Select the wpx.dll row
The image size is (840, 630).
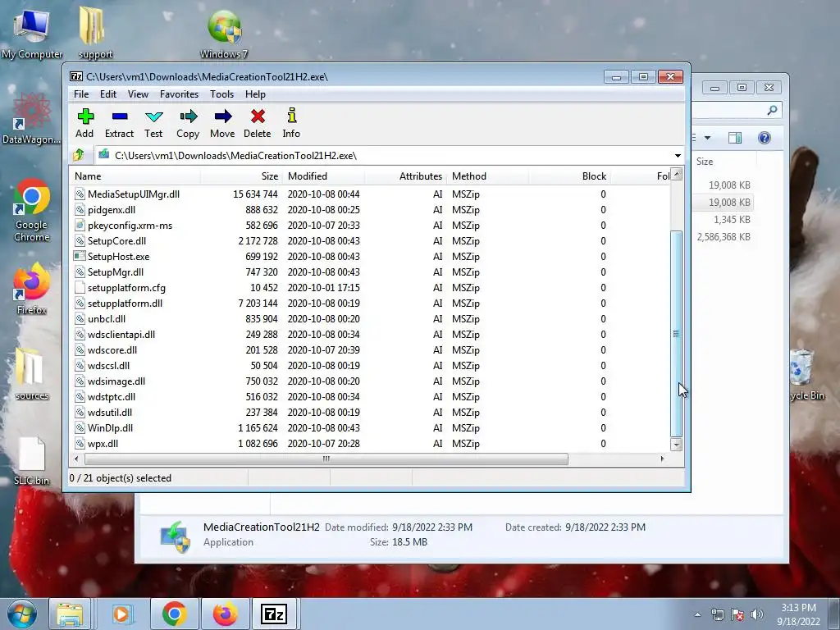pos(370,443)
